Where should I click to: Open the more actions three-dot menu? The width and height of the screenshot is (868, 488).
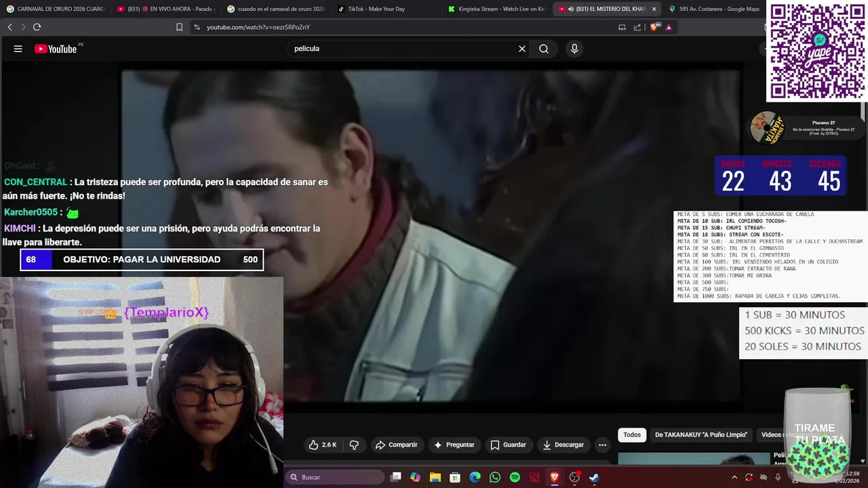click(x=602, y=445)
